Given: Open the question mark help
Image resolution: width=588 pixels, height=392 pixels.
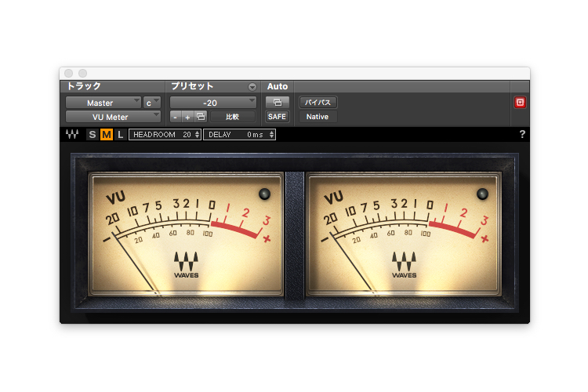Looking at the screenshot, I should (522, 134).
